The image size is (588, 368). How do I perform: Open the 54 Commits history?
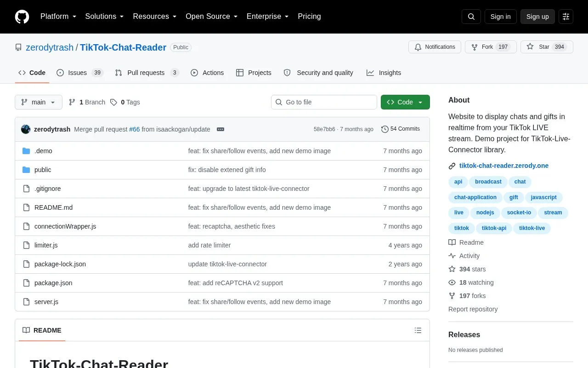[x=401, y=129]
